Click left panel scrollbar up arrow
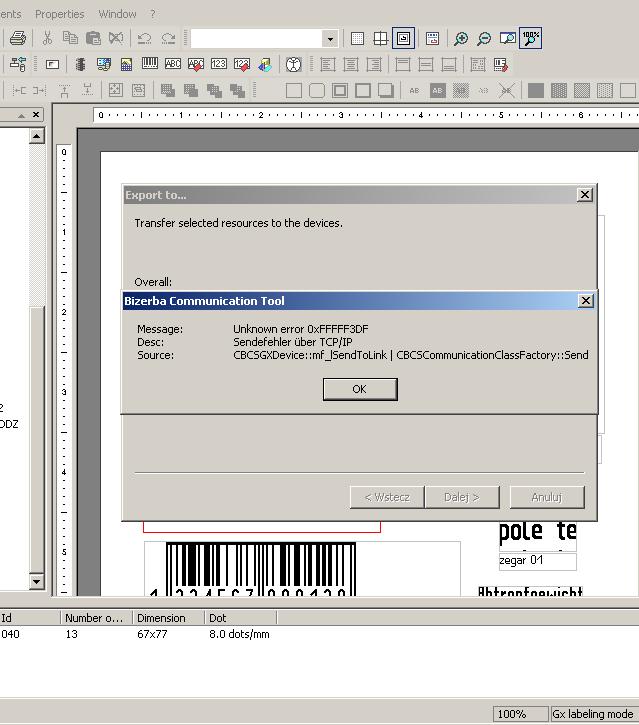 [x=37, y=136]
